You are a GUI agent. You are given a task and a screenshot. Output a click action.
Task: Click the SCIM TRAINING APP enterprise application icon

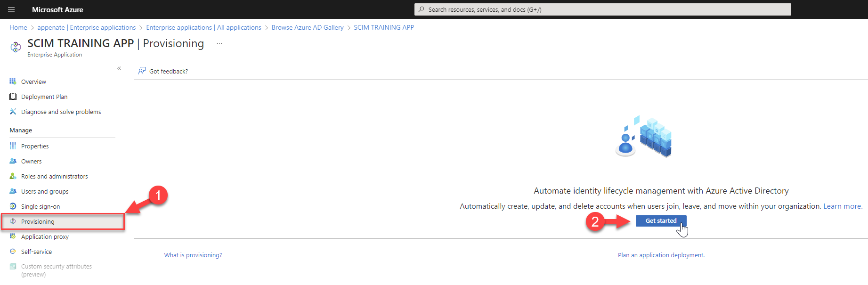pyautogui.click(x=16, y=47)
